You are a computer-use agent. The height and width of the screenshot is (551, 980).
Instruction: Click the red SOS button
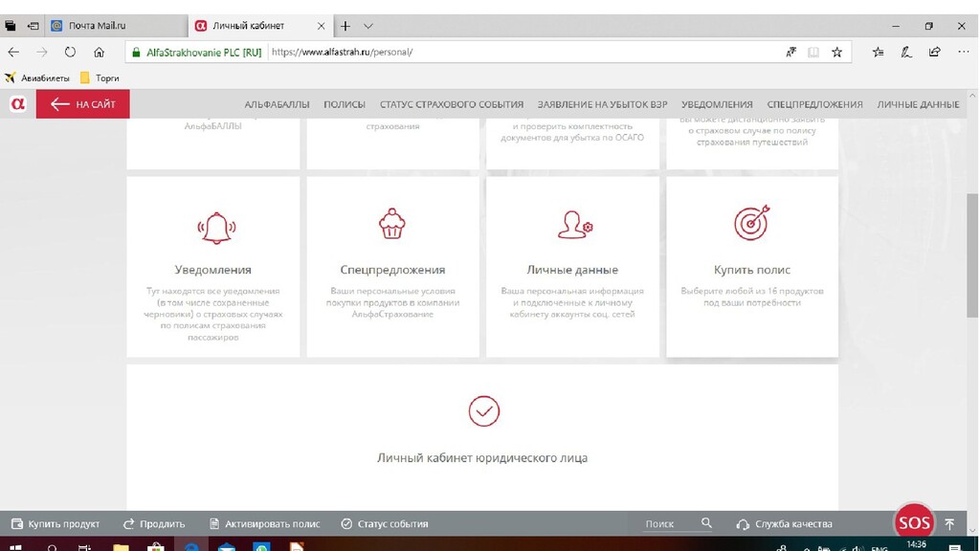pos(914,522)
